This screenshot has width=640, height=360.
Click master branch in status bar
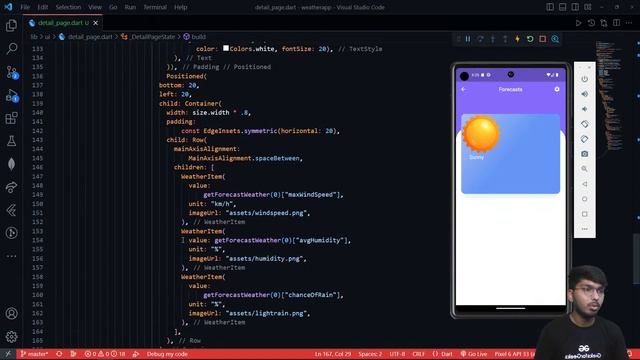pyautogui.click(x=34, y=354)
